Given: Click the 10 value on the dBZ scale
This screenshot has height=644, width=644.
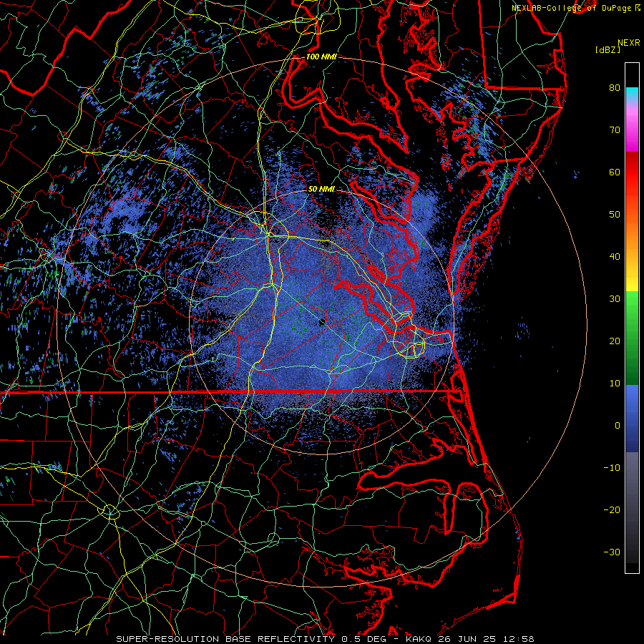Looking at the screenshot, I should click(x=615, y=384).
